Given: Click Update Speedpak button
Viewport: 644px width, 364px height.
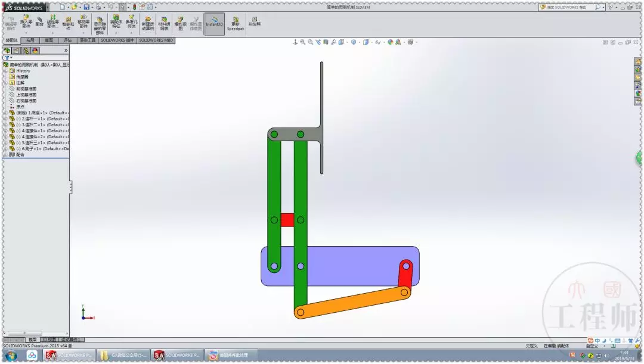Looking at the screenshot, I should pyautogui.click(x=236, y=24).
